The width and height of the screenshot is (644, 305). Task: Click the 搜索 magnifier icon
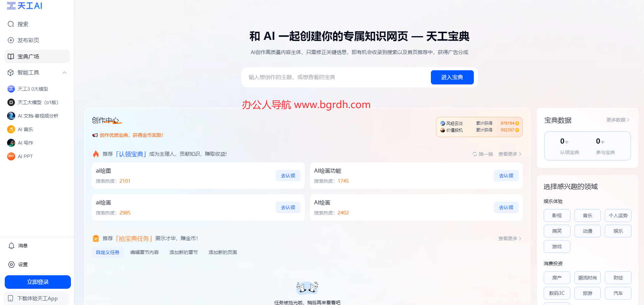pyautogui.click(x=11, y=24)
